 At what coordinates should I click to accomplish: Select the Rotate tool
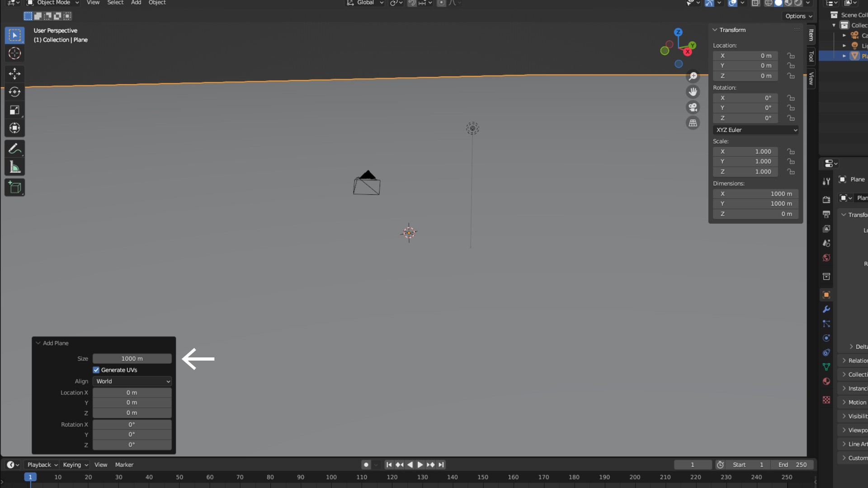(x=14, y=92)
